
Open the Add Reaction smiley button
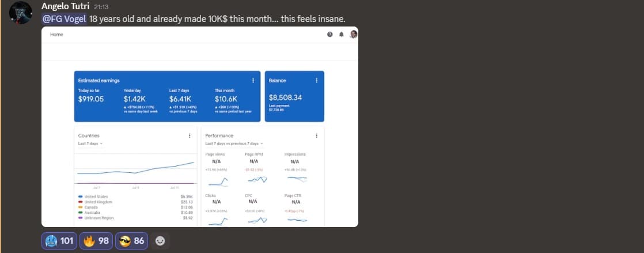[160, 241]
